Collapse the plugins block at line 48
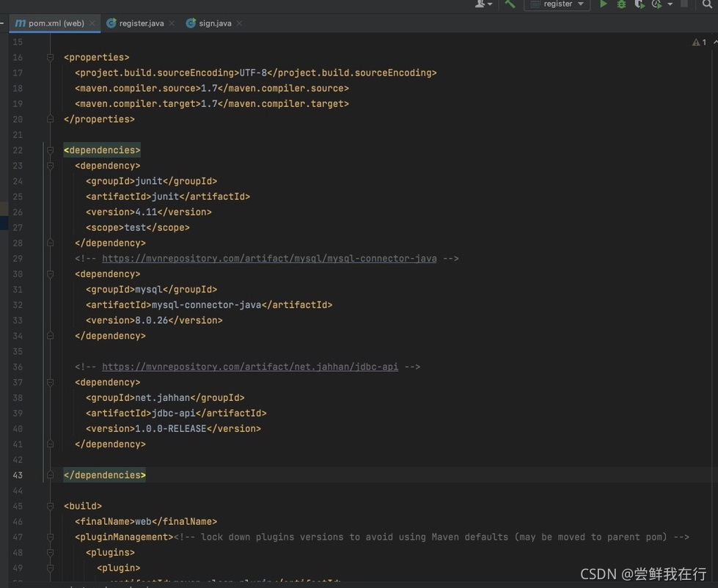Screen dimensions: 718x588 [51, 553]
